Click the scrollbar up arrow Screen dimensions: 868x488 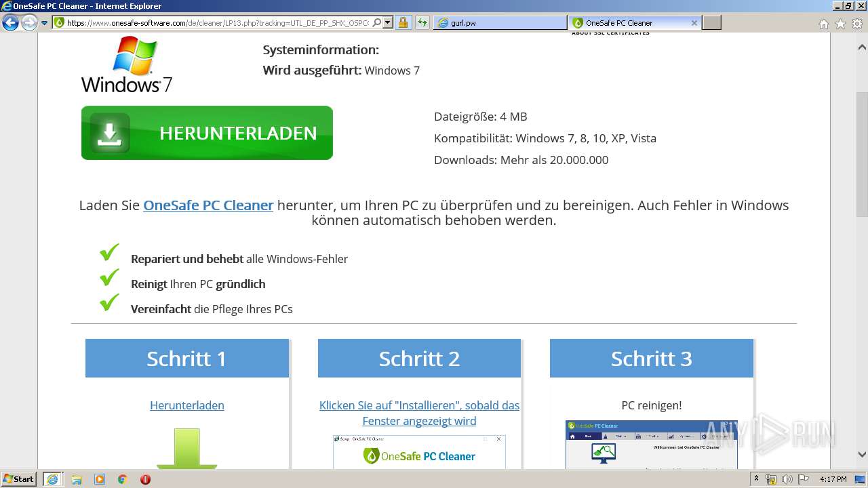tap(862, 47)
